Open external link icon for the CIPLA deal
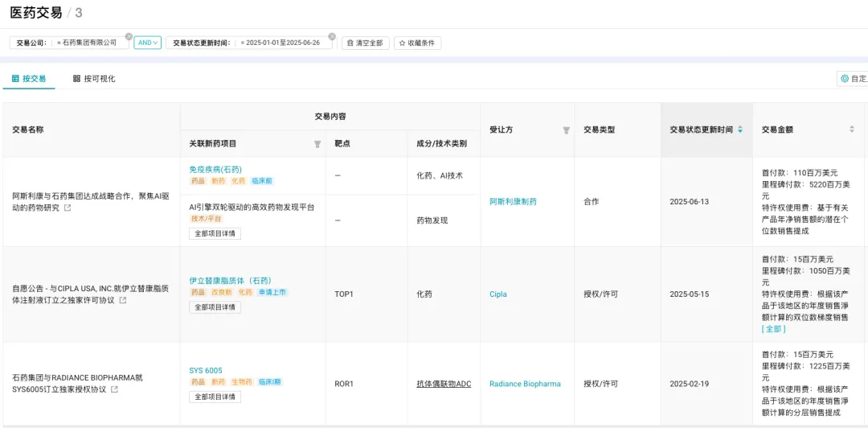 [x=123, y=300]
